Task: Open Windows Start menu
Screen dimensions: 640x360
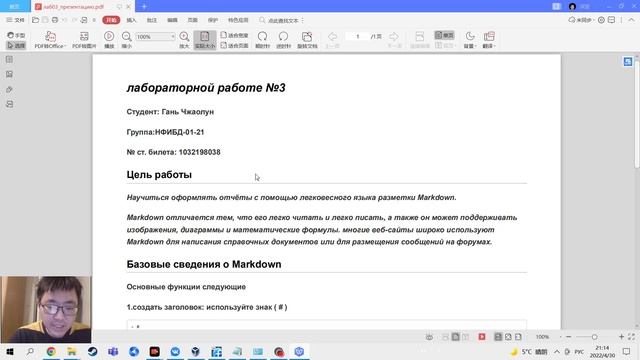Action: coord(9,351)
